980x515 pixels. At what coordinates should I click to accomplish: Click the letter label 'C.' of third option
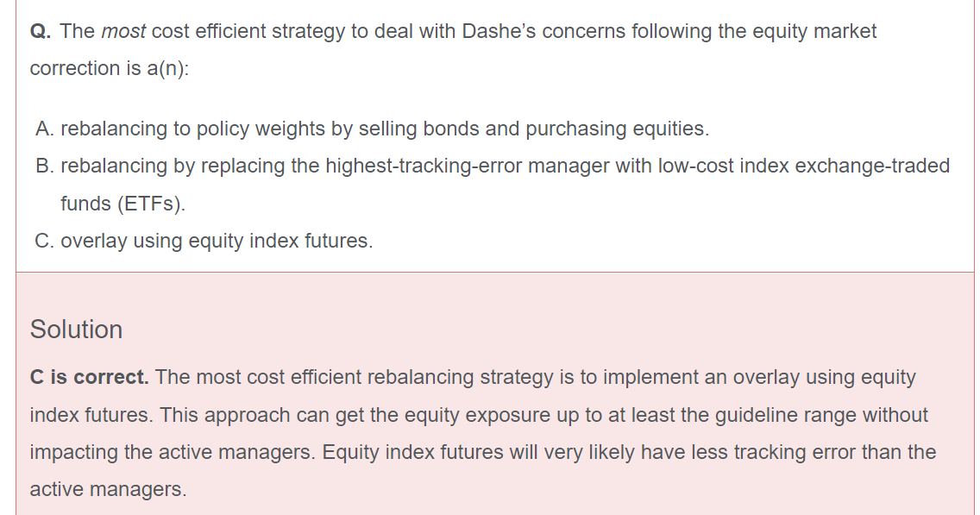(46, 241)
